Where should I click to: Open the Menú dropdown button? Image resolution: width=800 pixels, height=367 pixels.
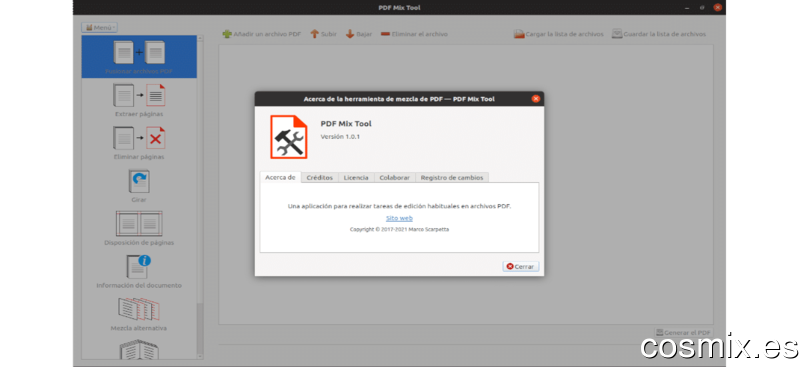(x=99, y=28)
